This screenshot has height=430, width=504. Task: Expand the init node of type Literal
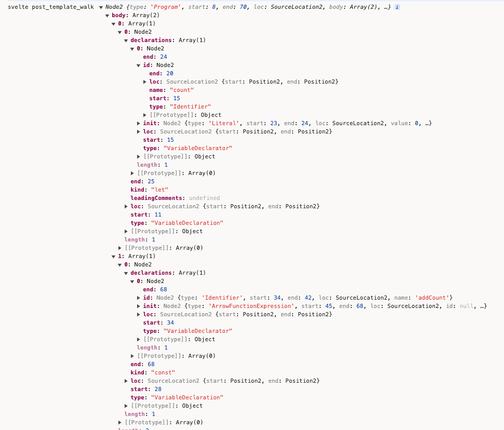139,124
